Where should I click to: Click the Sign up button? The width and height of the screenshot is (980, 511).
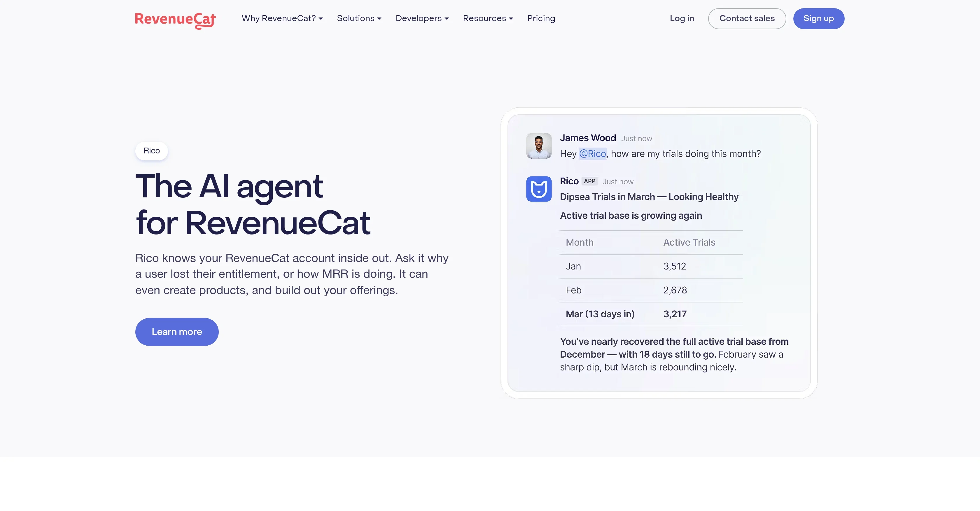[818, 18]
